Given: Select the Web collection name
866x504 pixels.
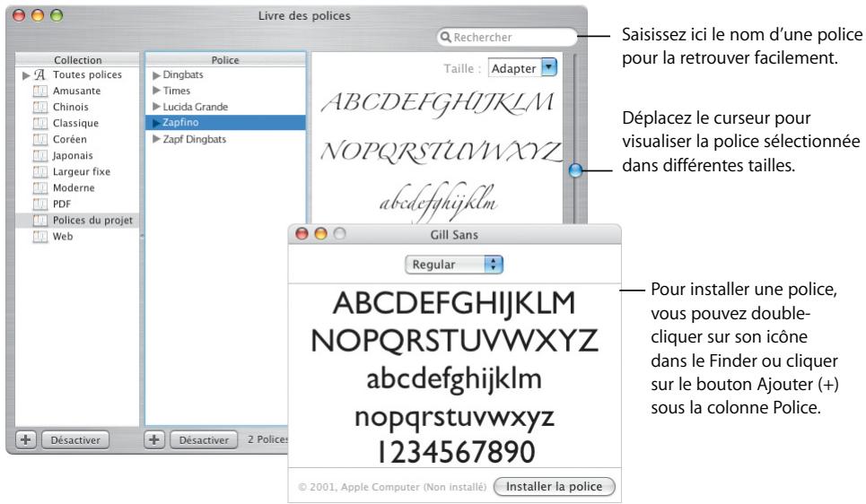Looking at the screenshot, I should coord(63,236).
